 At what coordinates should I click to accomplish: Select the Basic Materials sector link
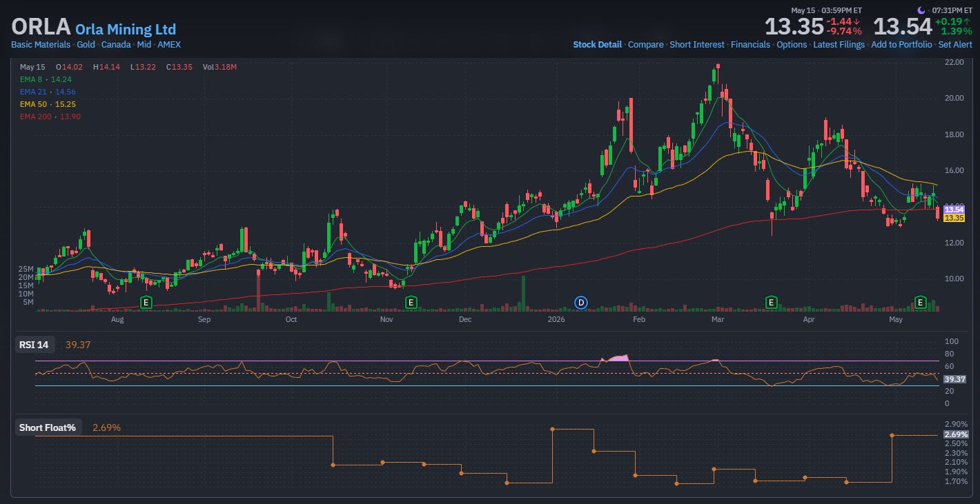[x=41, y=44]
